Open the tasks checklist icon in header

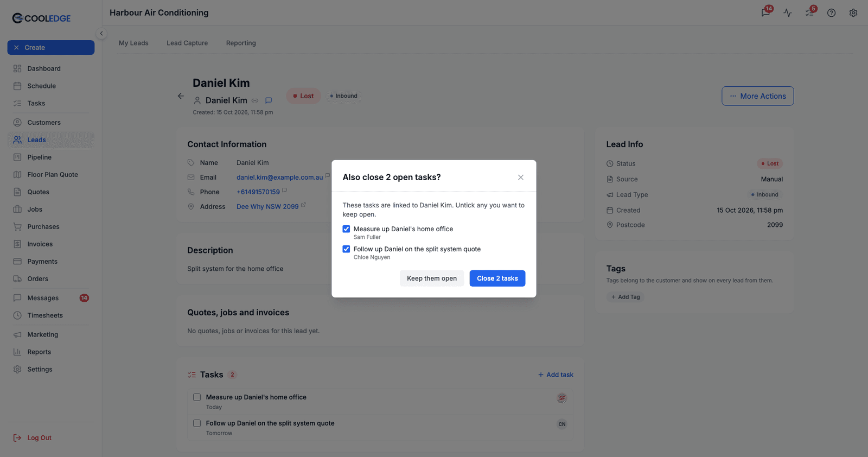pyautogui.click(x=809, y=12)
